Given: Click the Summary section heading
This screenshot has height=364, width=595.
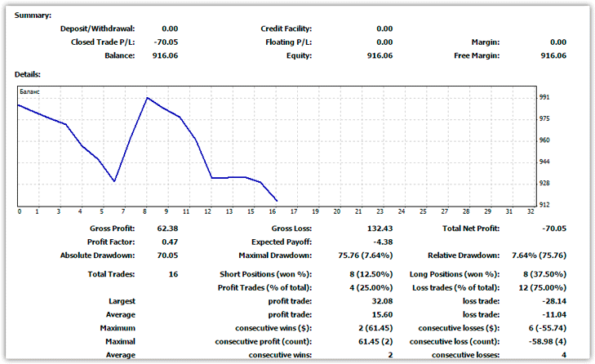Looking at the screenshot, I should click(33, 16).
